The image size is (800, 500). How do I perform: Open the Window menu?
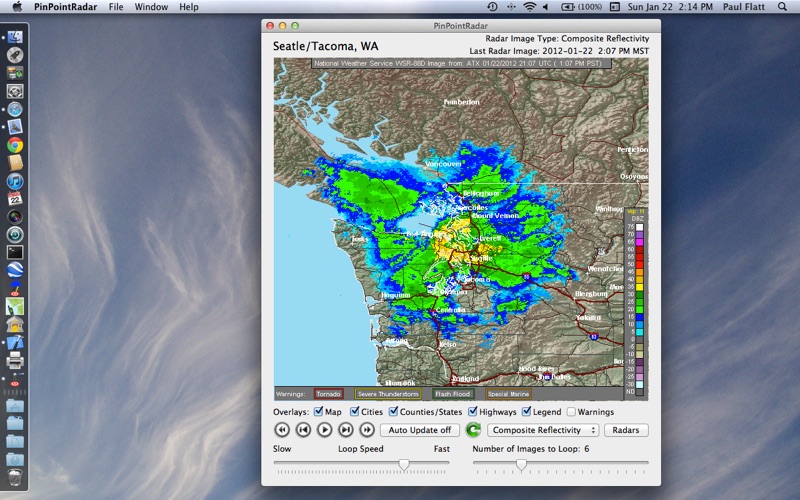pos(151,7)
